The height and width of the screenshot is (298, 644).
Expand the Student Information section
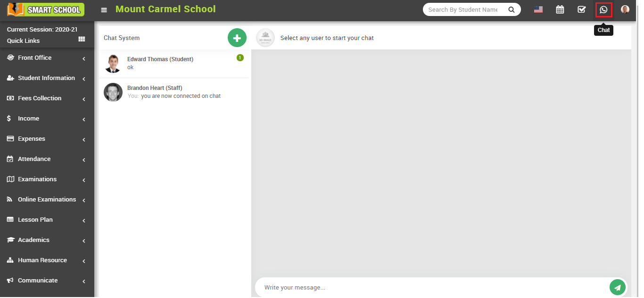[46, 78]
